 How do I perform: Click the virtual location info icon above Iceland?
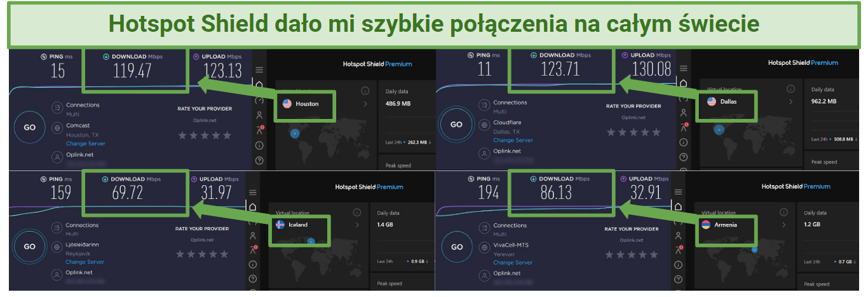[358, 212]
